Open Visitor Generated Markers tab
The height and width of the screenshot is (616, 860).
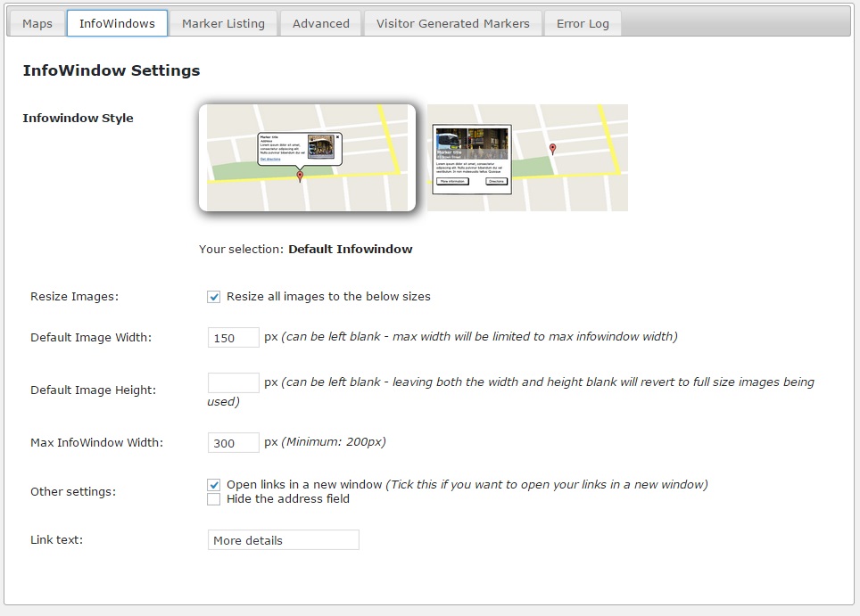point(452,23)
